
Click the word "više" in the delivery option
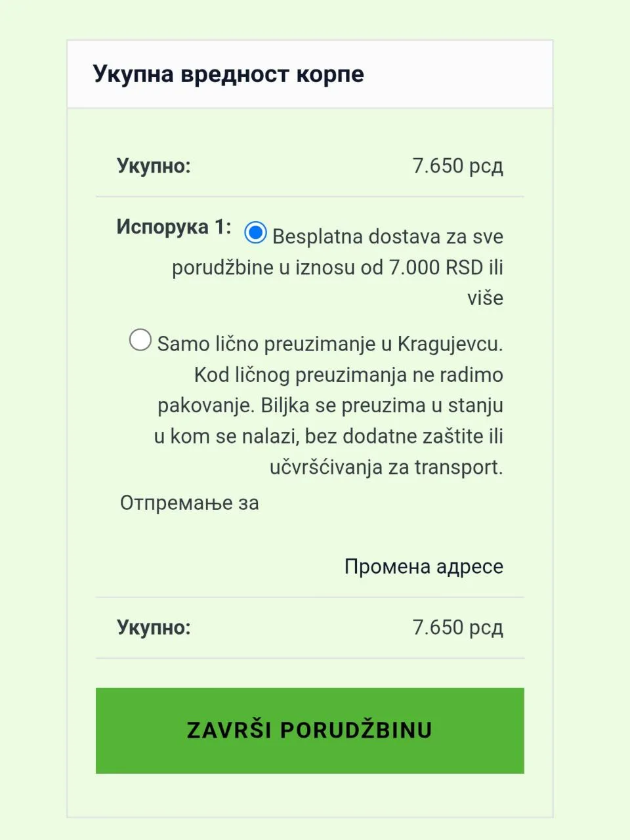[485, 298]
